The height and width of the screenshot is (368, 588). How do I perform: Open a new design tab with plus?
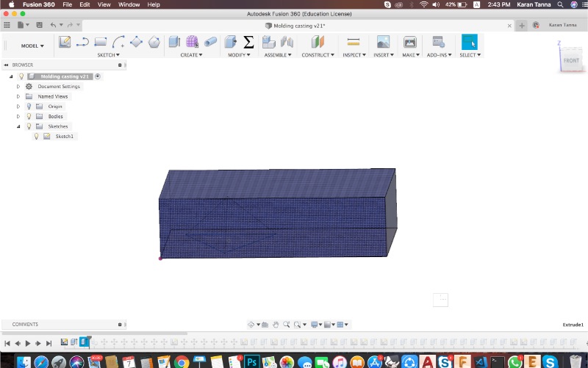(x=522, y=26)
